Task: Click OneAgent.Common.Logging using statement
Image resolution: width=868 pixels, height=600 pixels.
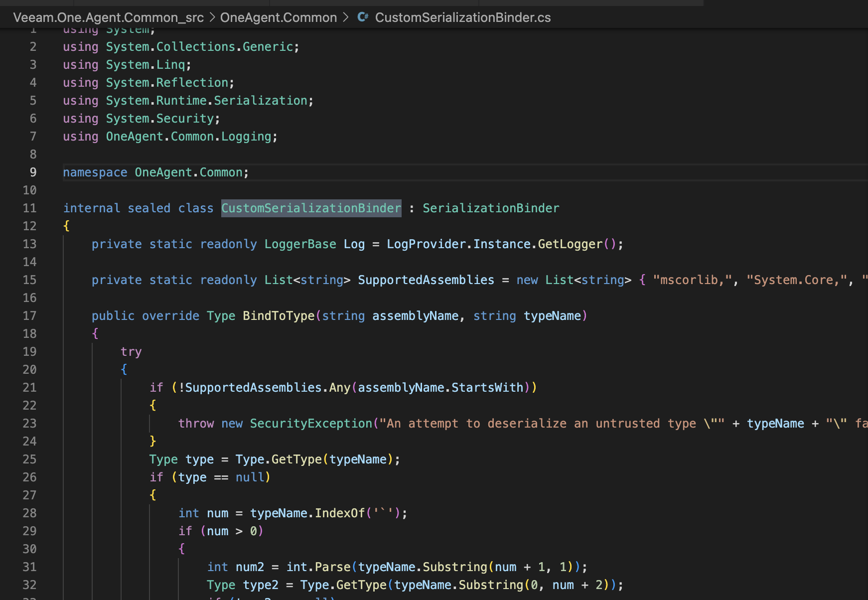Action: pos(170,137)
